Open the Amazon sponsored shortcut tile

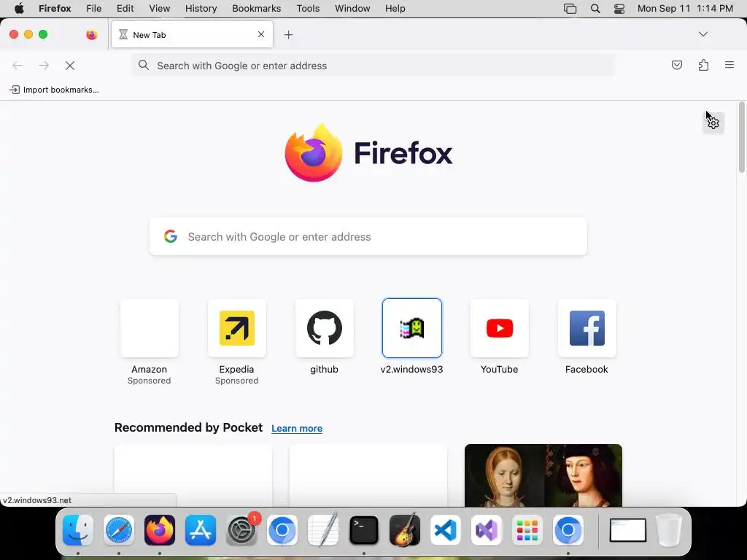[149, 328]
